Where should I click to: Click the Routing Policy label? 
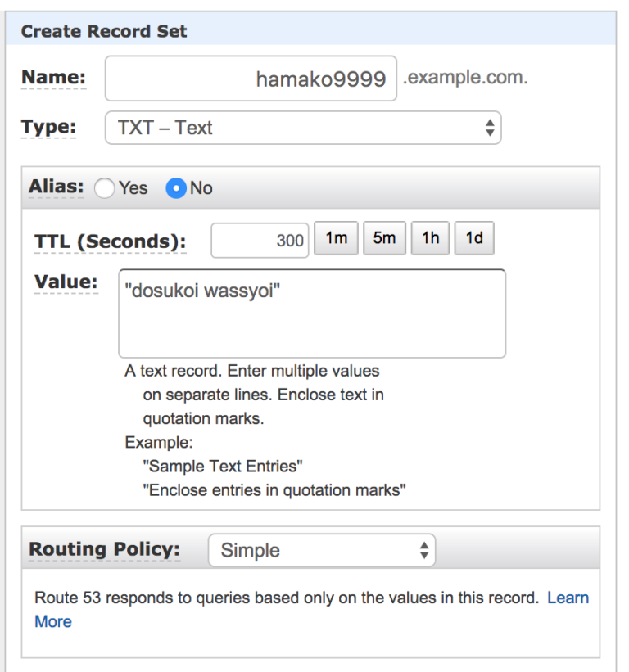(104, 549)
